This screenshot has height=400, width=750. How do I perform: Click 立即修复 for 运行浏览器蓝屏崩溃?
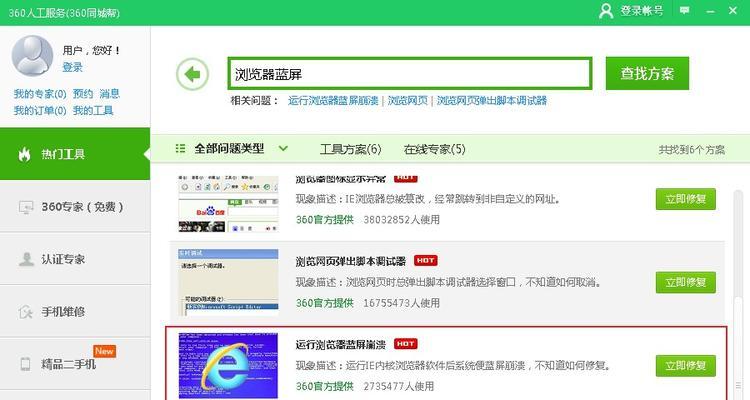click(685, 366)
